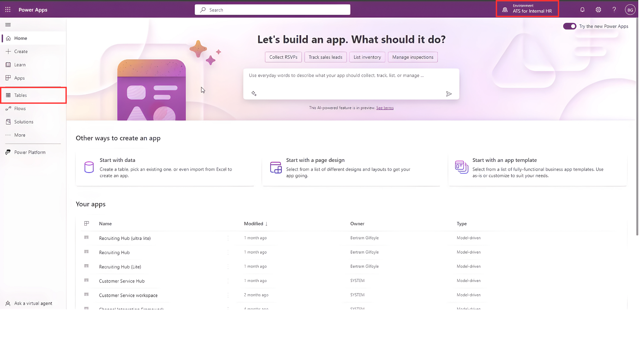
Task: Open the Customer Service Hub app
Action: coord(122,281)
